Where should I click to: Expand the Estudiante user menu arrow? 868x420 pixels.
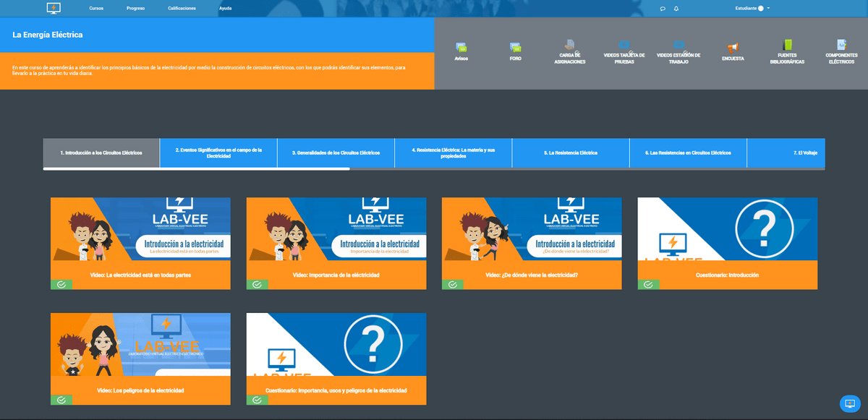tap(768, 8)
